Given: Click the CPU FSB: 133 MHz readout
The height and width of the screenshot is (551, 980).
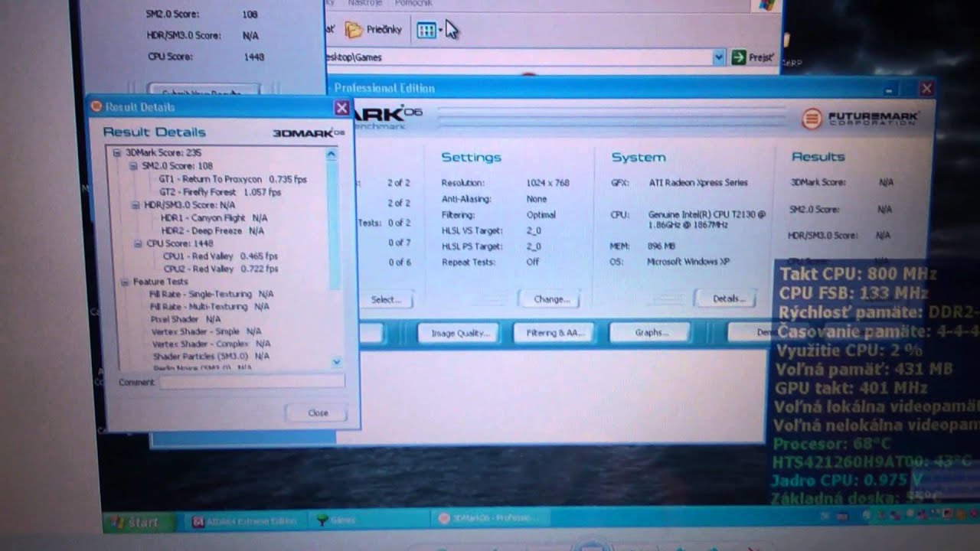Looking at the screenshot, I should point(854,293).
